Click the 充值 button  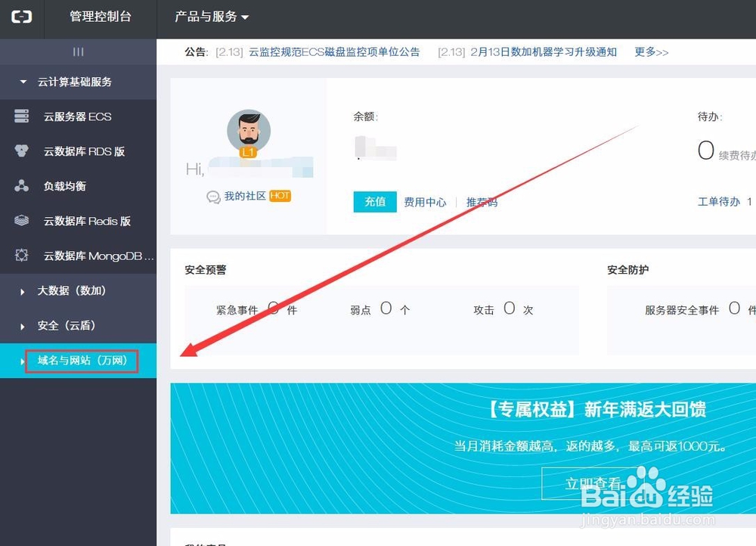(x=375, y=202)
